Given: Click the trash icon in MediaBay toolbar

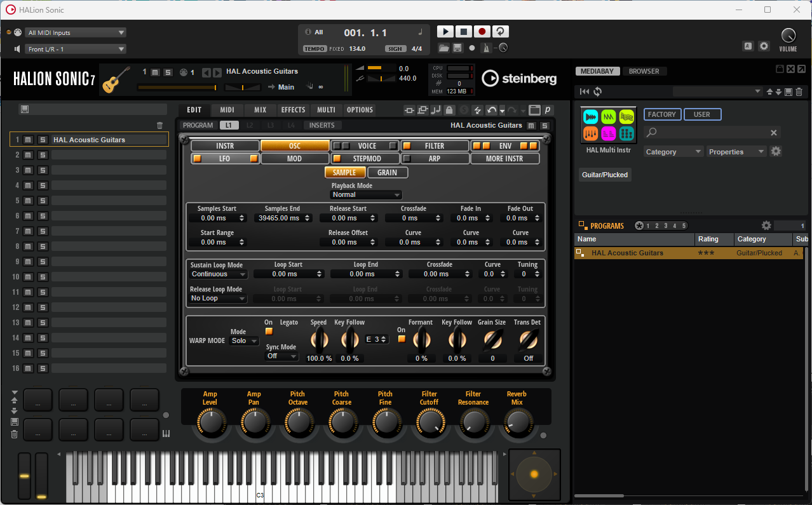Looking at the screenshot, I should 799,92.
